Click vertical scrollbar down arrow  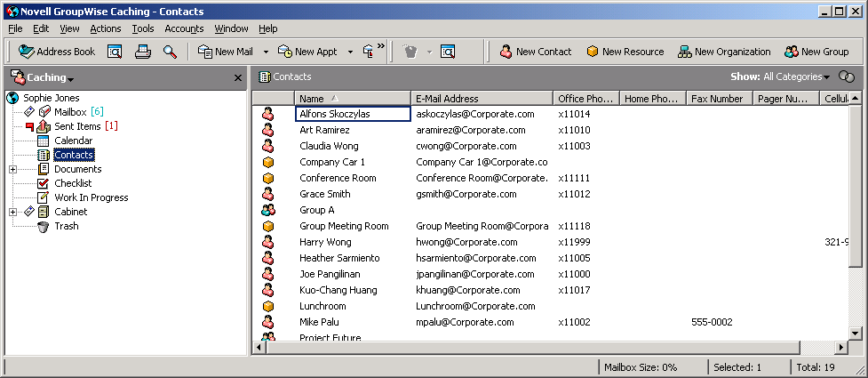[x=855, y=334]
